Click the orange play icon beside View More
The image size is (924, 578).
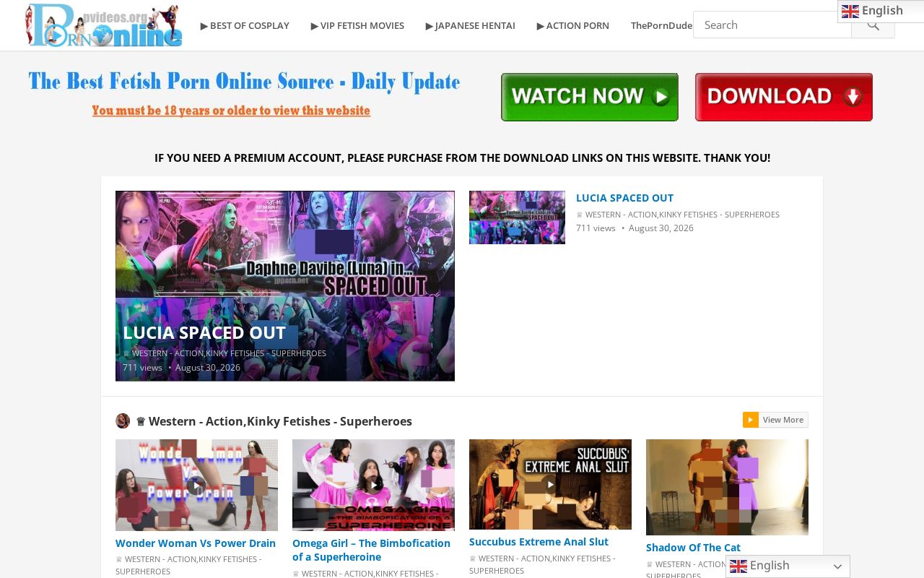(751, 420)
